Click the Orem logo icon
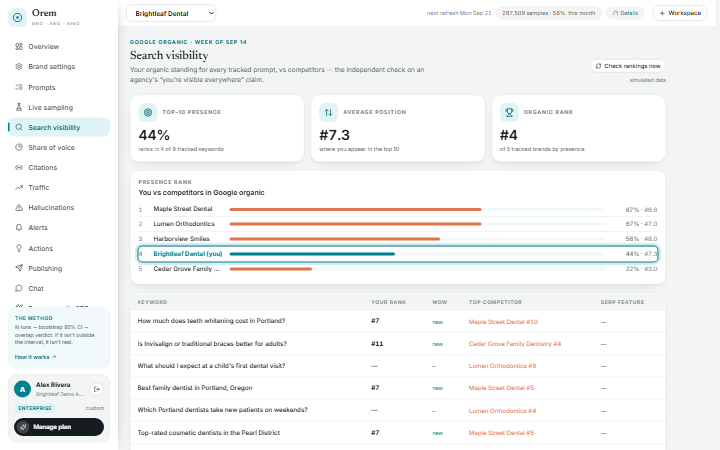Viewport: 720px width, 450px height. point(17,17)
